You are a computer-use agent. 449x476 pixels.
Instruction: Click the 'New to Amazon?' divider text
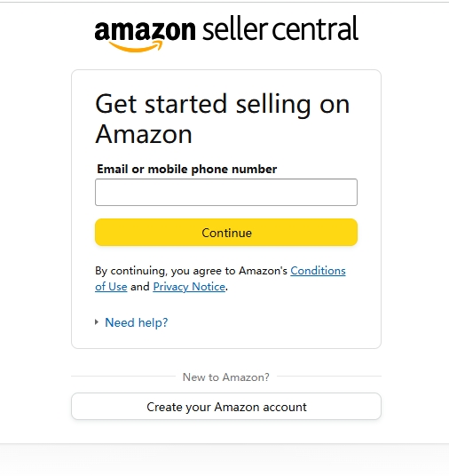pos(226,377)
